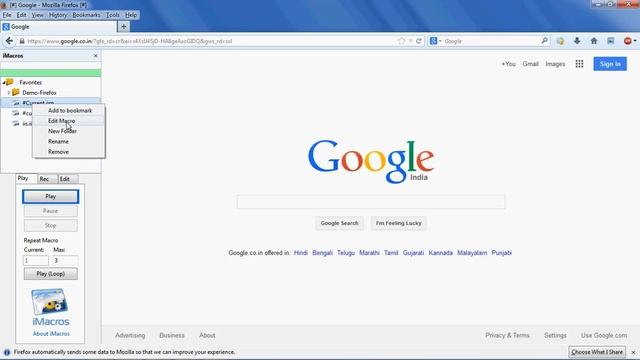Choose New Folder from context menu
This screenshot has width=640, height=360.
click(x=62, y=131)
